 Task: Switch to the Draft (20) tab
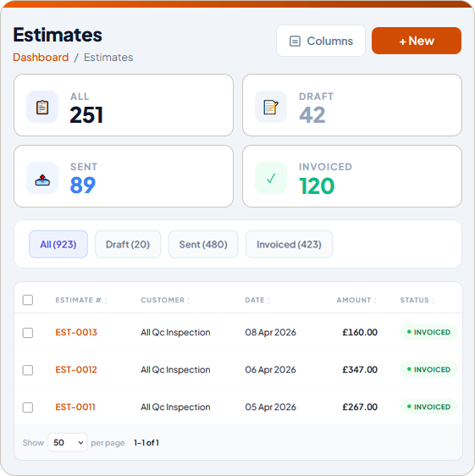point(128,245)
